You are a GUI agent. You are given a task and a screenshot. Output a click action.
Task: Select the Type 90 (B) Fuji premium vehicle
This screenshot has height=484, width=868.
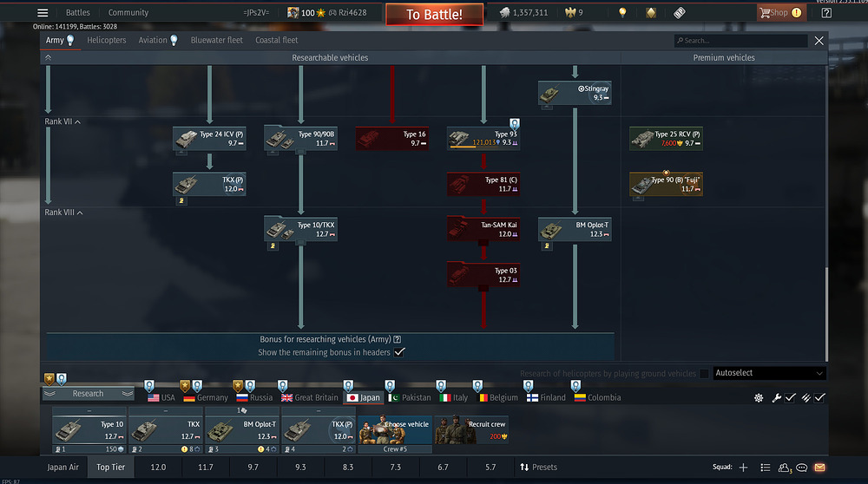tap(666, 184)
